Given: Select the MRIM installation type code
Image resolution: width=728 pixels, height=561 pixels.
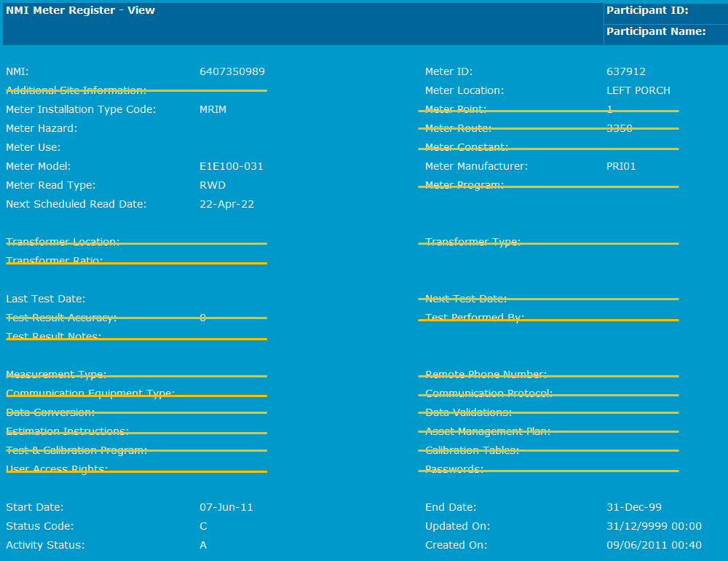Looking at the screenshot, I should point(213,109).
